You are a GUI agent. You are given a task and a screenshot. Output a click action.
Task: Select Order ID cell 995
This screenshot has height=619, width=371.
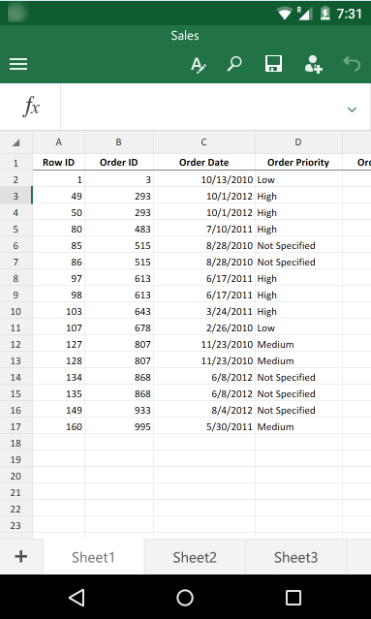tap(119, 426)
